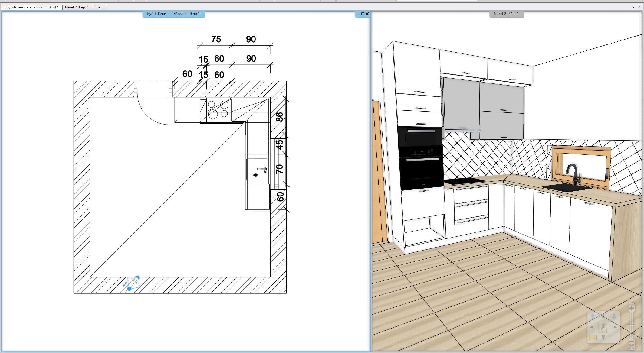Viewport: 644px width, 353px height.
Task: Maximize the floor plan sub-window
Action: click(363, 14)
